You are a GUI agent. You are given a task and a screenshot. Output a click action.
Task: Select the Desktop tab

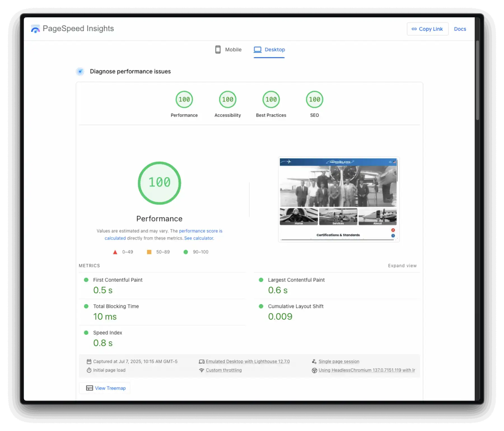click(269, 50)
